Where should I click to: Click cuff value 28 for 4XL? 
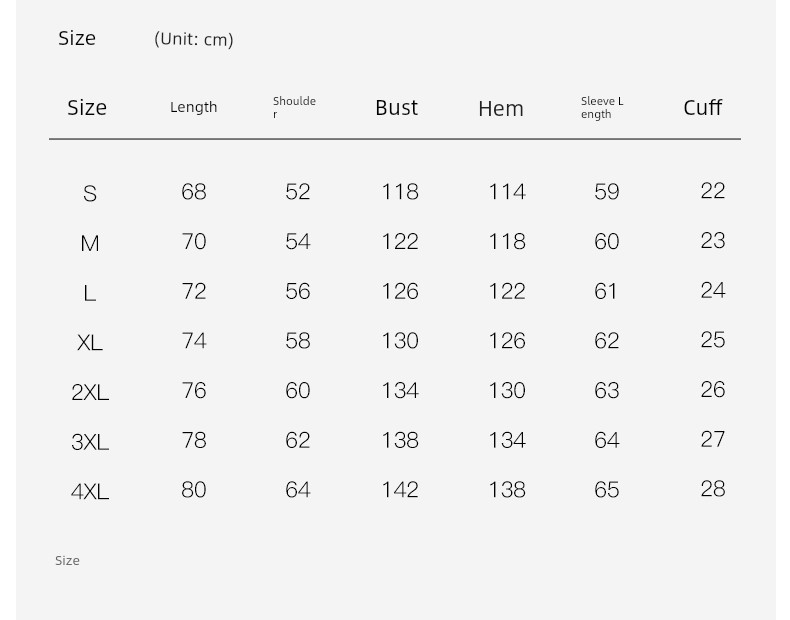(x=713, y=489)
